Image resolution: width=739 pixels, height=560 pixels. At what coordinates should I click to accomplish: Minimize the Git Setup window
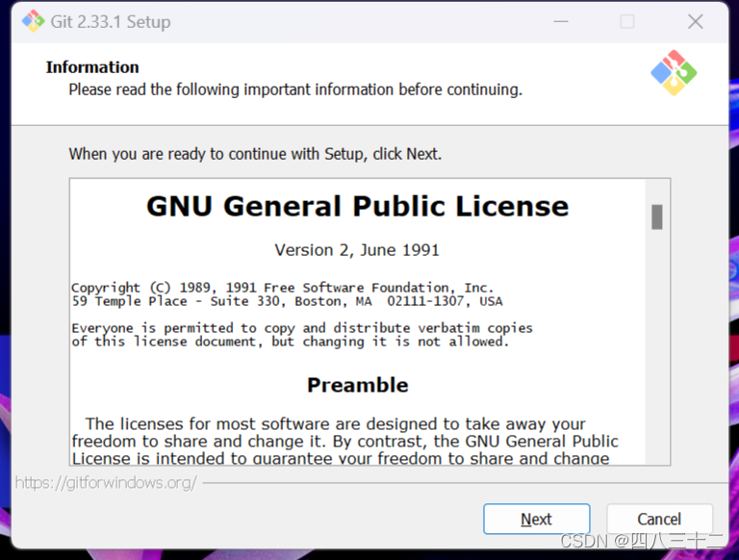[x=561, y=22]
